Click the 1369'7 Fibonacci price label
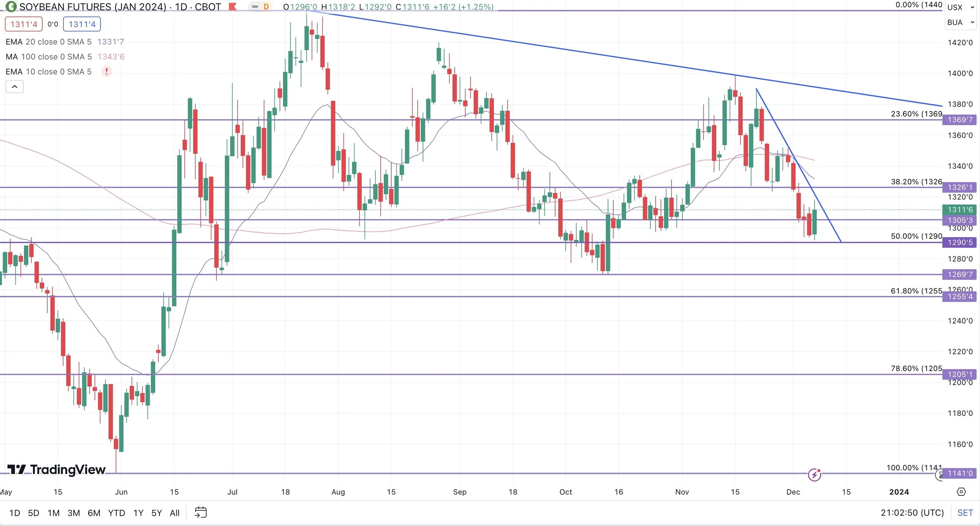The height and width of the screenshot is (526, 980). 960,120
